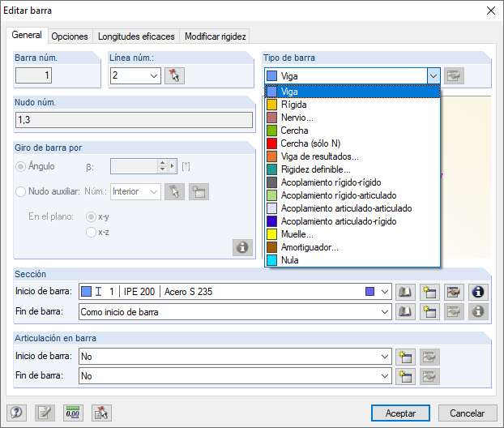Open units and decimals 0.00 icon

pyautogui.click(x=73, y=413)
